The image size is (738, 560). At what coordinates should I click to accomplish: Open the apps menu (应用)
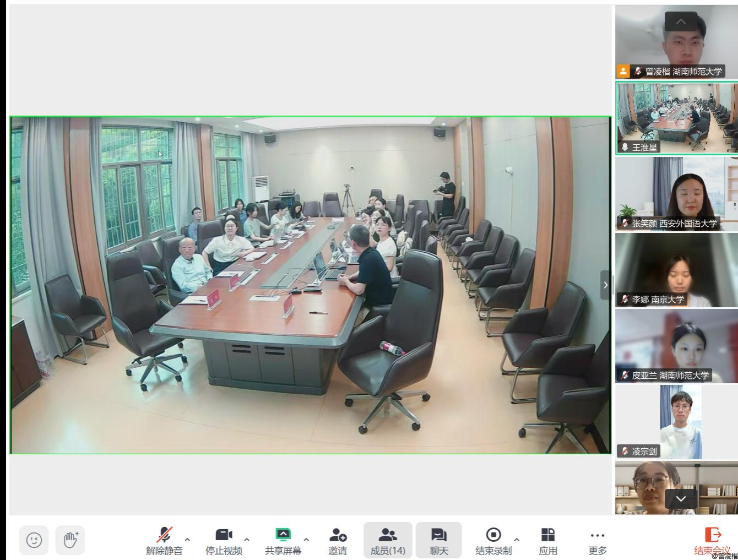[x=548, y=540]
